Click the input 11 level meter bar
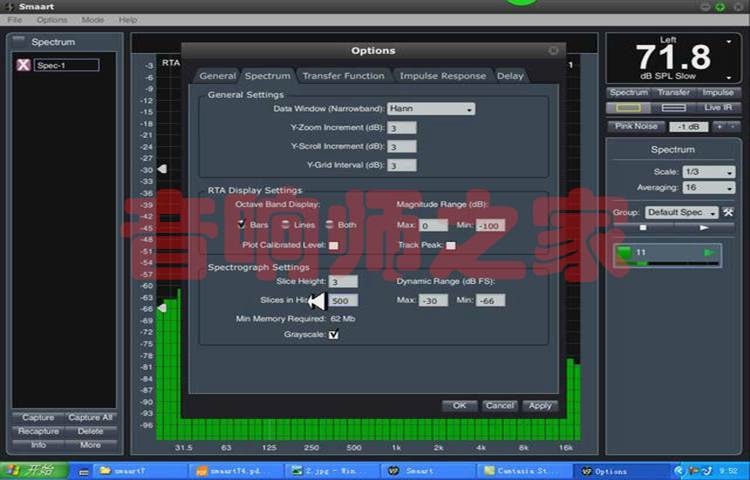Screen dimensions: 750x480 click(x=668, y=263)
